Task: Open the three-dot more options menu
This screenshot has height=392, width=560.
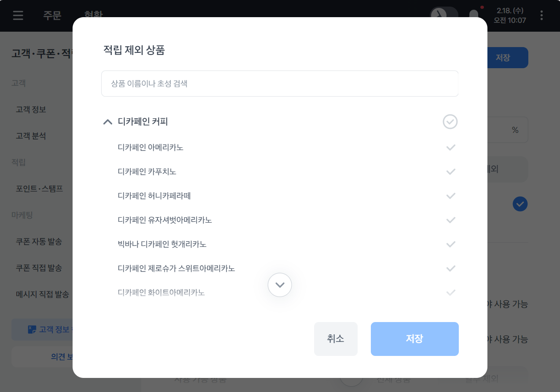Action: [x=542, y=16]
